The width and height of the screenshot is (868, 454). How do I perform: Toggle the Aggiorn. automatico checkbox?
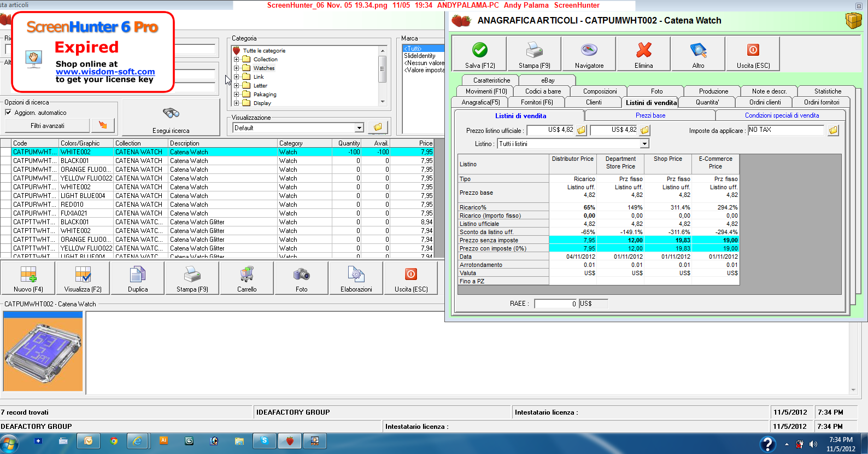(8, 112)
